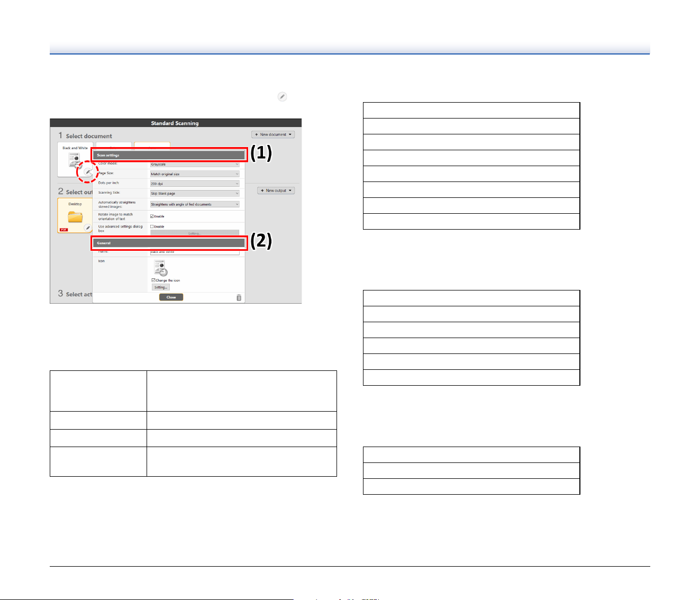Image resolution: width=700 pixels, height=600 pixels.
Task: Open the Dots per inch 200 dpi dropdown
Action: pos(195,184)
